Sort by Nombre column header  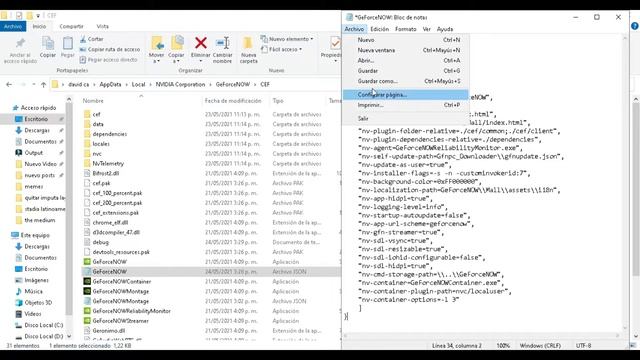coord(93,101)
